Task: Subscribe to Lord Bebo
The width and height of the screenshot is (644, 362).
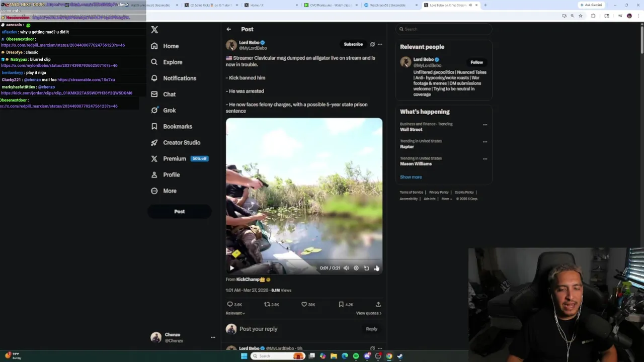Action: (x=353, y=44)
